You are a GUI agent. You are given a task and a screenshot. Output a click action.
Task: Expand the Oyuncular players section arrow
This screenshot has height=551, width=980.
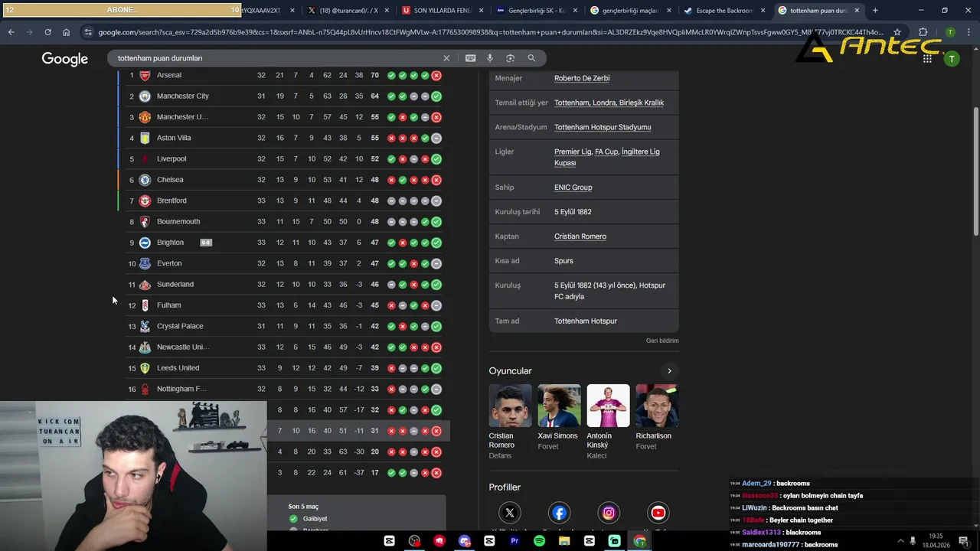coord(669,371)
